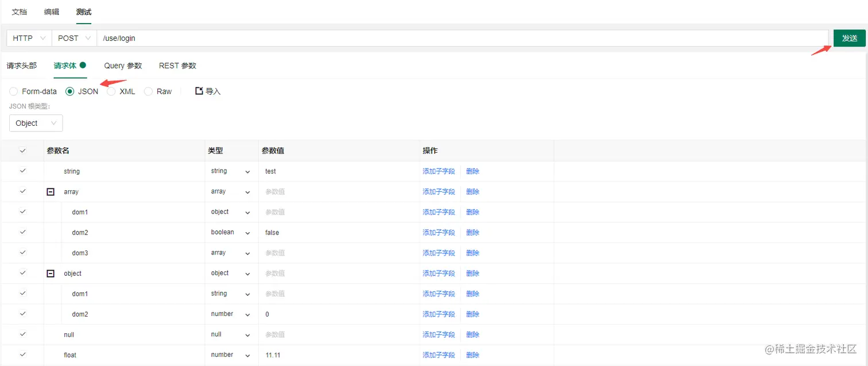Click the empty value field of null row

(339, 334)
